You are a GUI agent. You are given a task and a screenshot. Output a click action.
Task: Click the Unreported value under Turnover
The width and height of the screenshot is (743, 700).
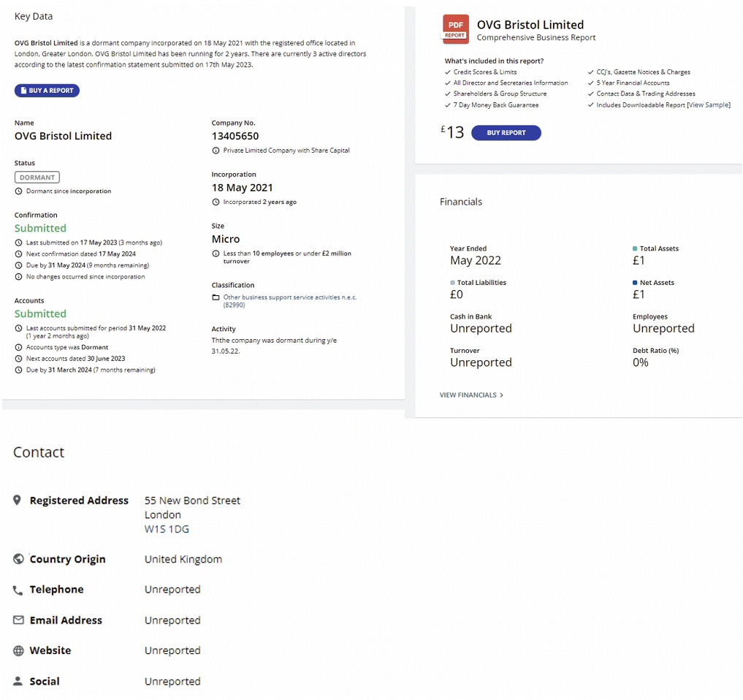tap(481, 362)
